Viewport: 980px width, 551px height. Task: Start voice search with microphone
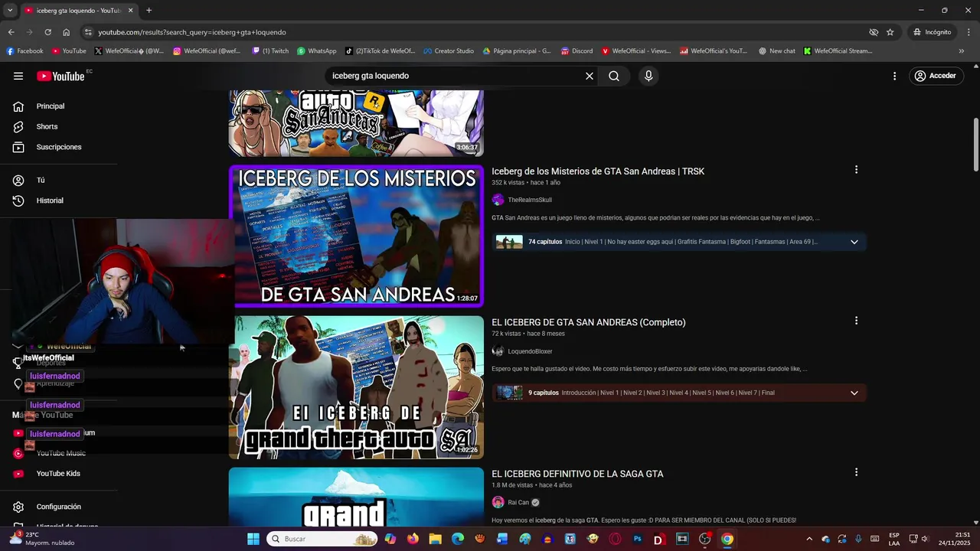pyautogui.click(x=648, y=76)
